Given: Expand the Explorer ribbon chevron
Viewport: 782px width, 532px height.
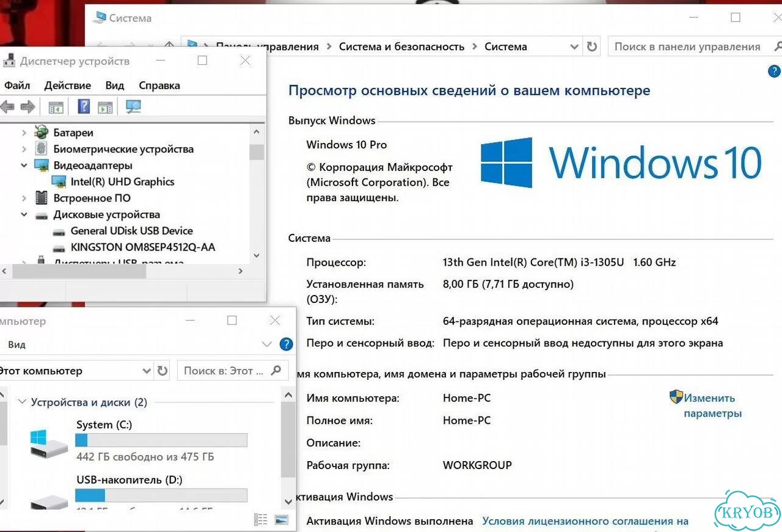Looking at the screenshot, I should (x=266, y=344).
